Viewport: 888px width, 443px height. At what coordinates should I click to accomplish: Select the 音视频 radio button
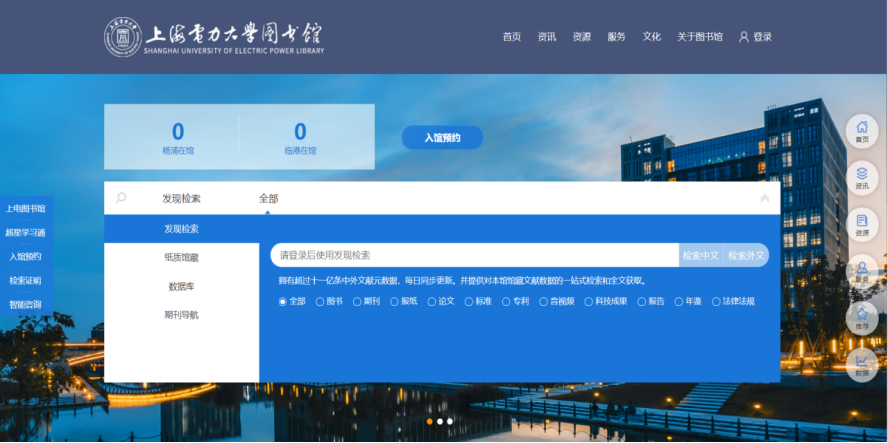[x=544, y=302]
